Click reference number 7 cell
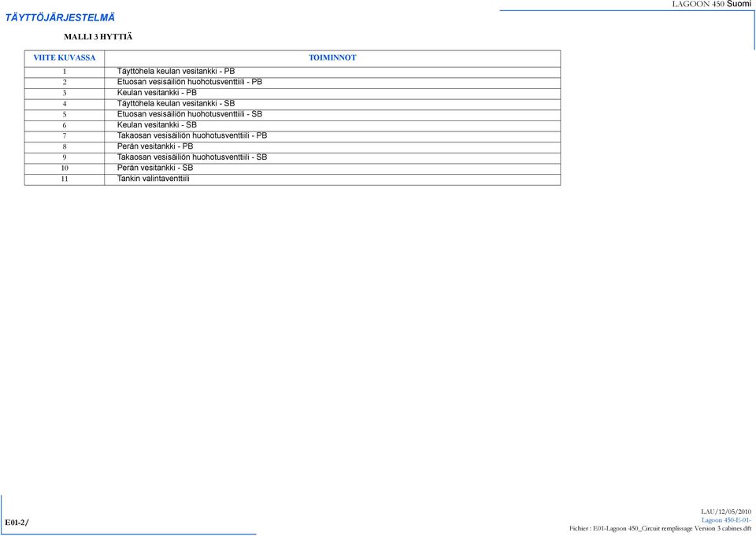Screen dimensions: 756x536 65,136
